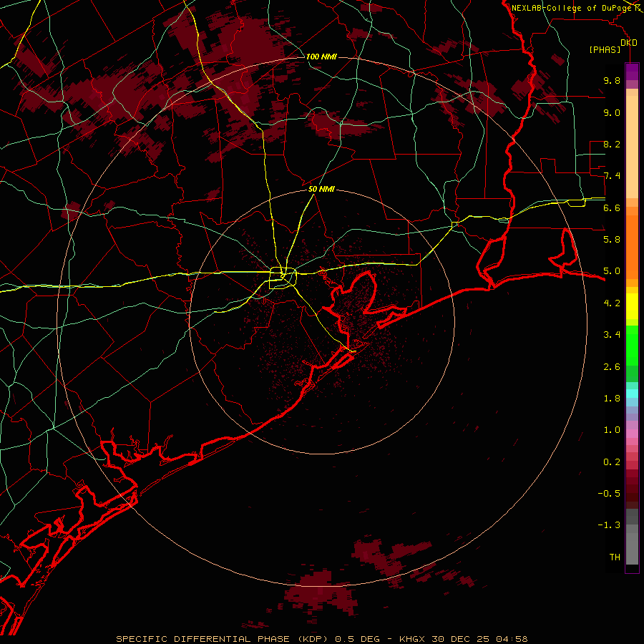Pick the cyan color bar segment

click(632, 393)
